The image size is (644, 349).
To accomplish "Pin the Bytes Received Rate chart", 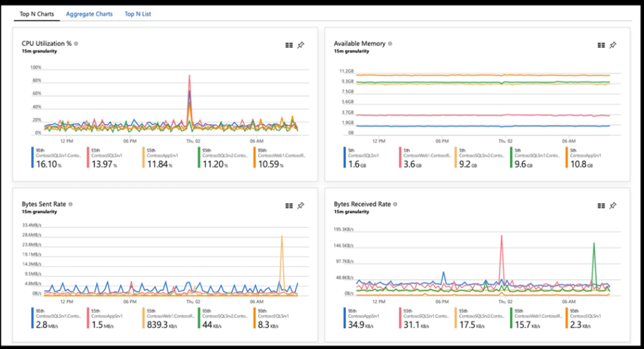I will (x=613, y=205).
